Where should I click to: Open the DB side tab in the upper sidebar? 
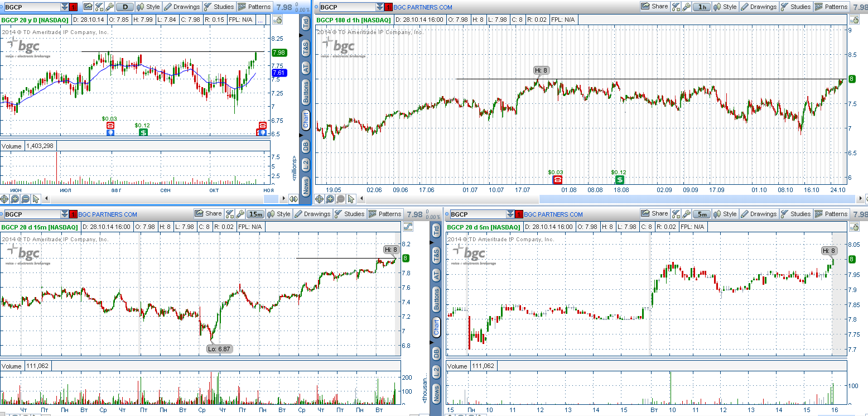click(306, 146)
